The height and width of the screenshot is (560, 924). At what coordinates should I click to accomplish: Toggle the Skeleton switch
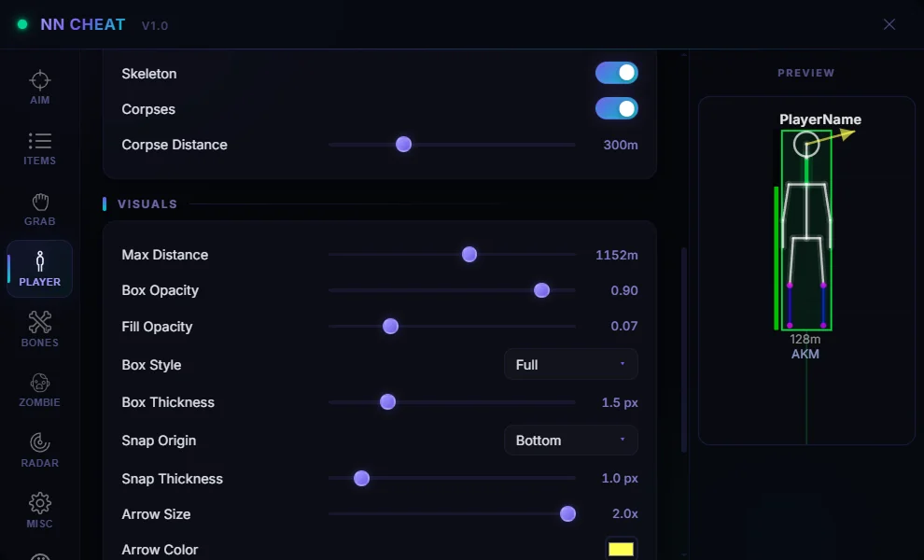tap(616, 73)
